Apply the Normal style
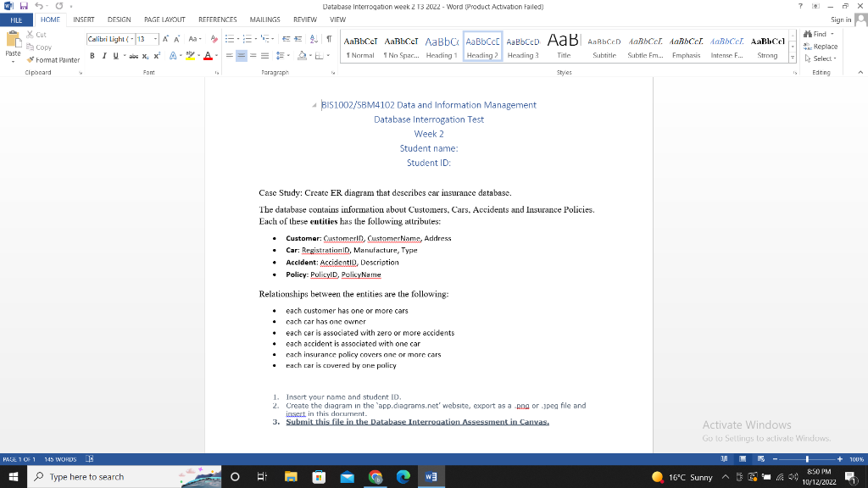 (360, 47)
